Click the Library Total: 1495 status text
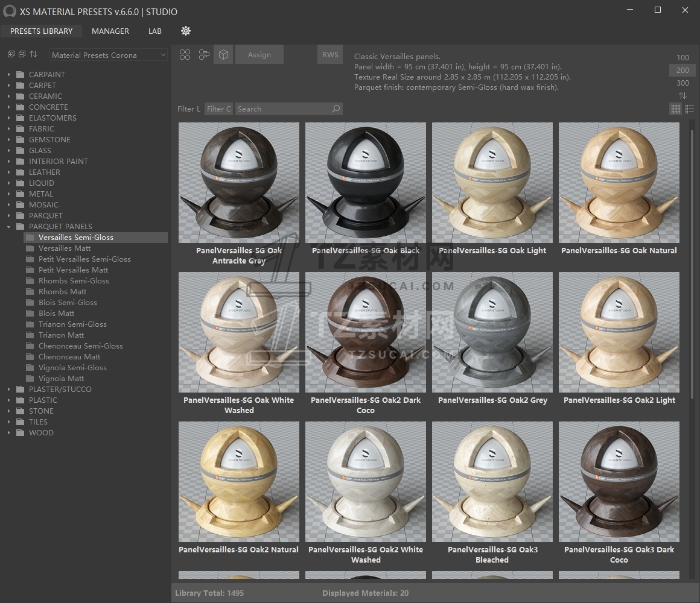 point(209,593)
